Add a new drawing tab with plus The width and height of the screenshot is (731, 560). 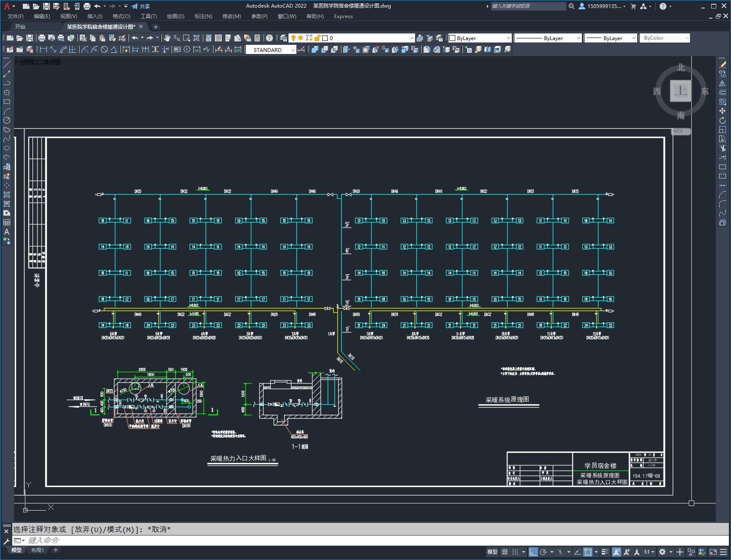[156, 27]
